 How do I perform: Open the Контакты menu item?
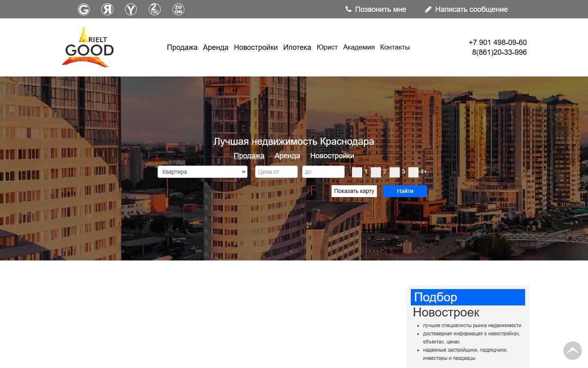point(395,47)
